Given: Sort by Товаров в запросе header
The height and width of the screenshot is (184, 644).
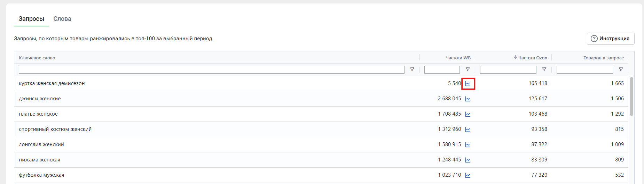Looking at the screenshot, I should (604, 58).
